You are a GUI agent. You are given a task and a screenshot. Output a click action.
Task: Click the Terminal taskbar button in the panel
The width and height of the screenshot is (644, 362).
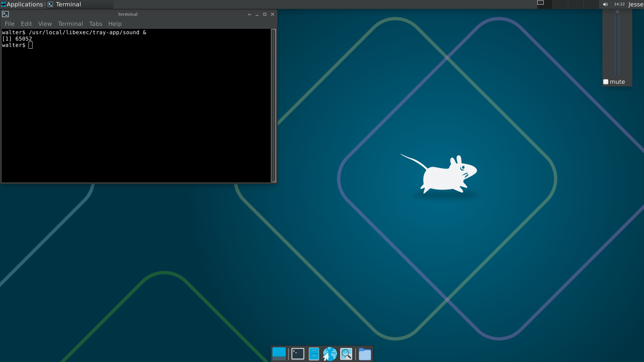pos(80,4)
